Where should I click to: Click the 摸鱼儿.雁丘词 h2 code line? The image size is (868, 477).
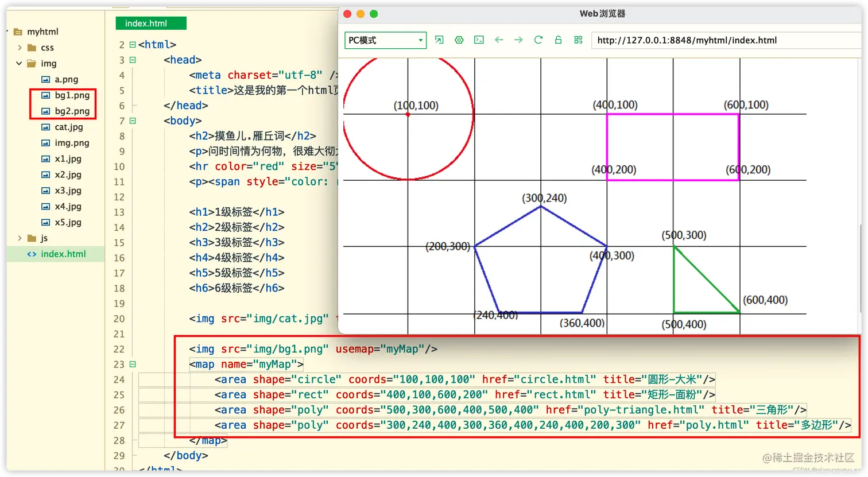tap(253, 136)
